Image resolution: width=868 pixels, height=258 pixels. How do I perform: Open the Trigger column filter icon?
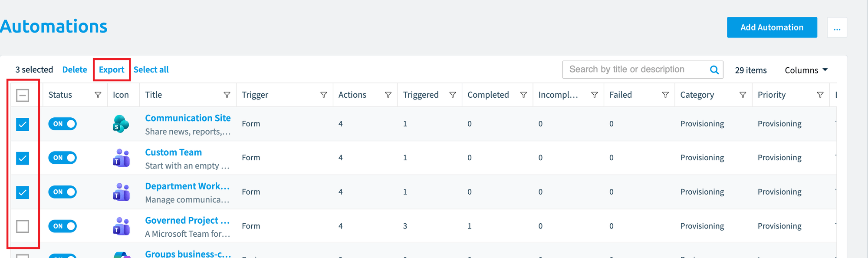click(x=324, y=95)
